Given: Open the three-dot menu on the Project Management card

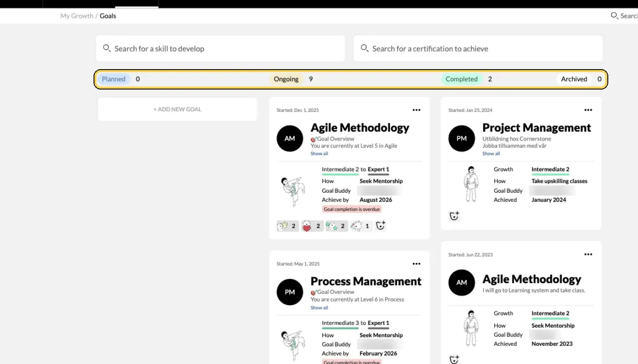Looking at the screenshot, I should pyautogui.click(x=588, y=110).
